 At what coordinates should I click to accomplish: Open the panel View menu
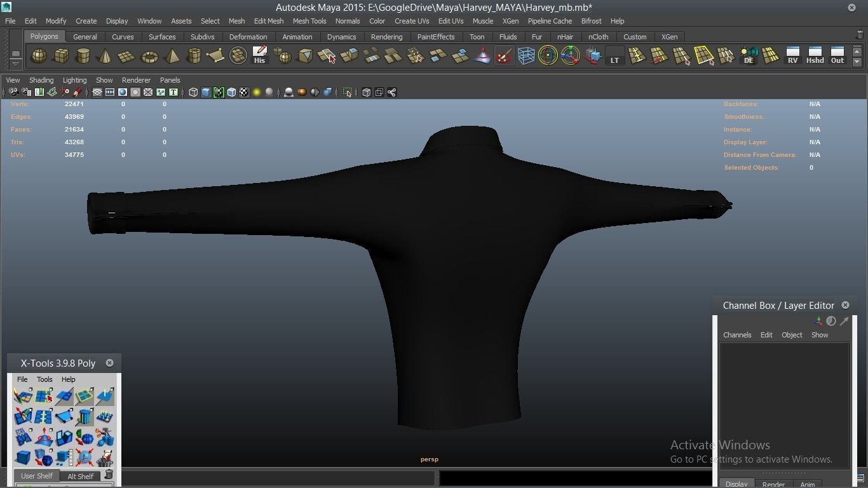point(13,80)
